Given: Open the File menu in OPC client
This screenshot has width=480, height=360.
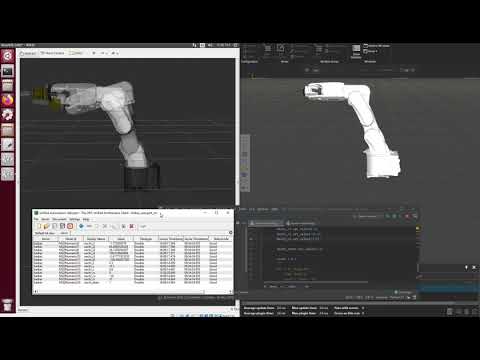Looking at the screenshot, I should tap(36, 219).
